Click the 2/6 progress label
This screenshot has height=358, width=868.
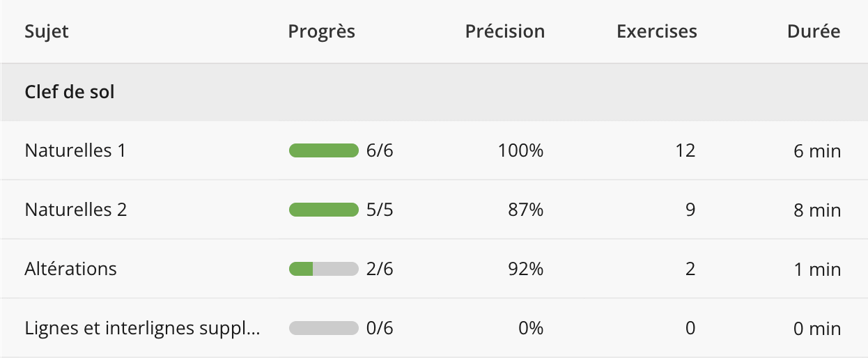pyautogui.click(x=380, y=269)
